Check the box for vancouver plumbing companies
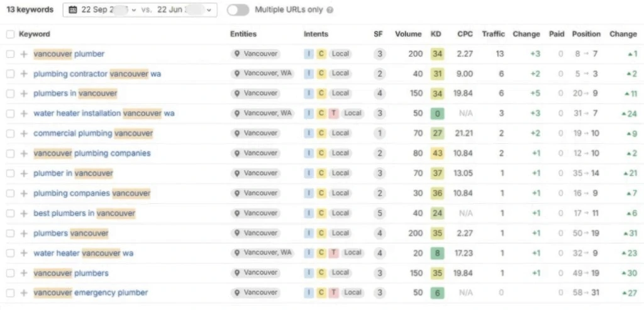Screen dimensions: 644x310 (x=10, y=153)
